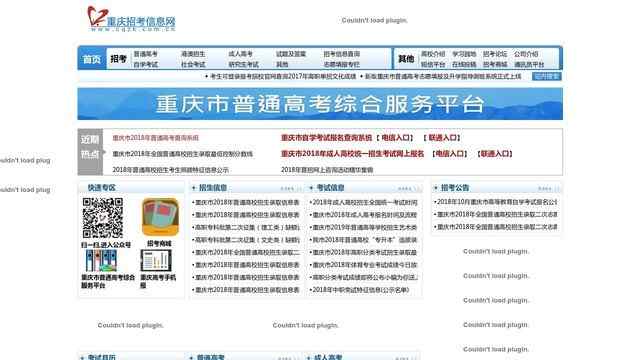The width and height of the screenshot is (640, 360).
Task: Click the 重庆市普通高考综合服务平台 banner
Action: point(320,104)
